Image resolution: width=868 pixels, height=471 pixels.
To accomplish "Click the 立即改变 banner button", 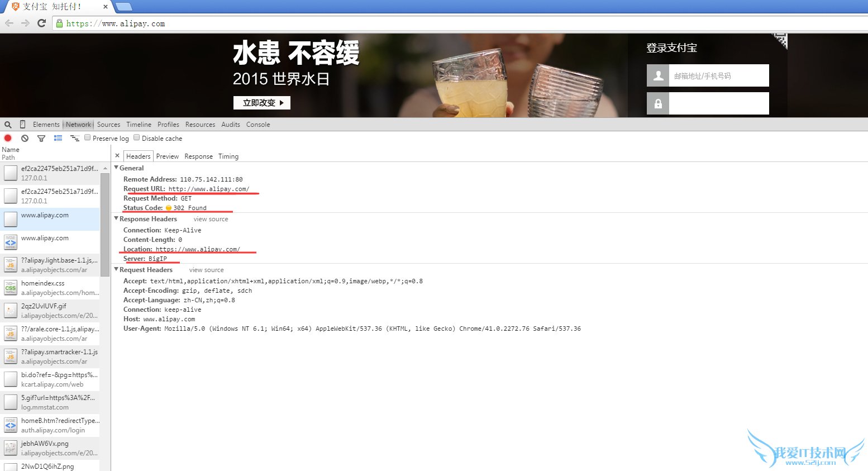I will coord(262,103).
